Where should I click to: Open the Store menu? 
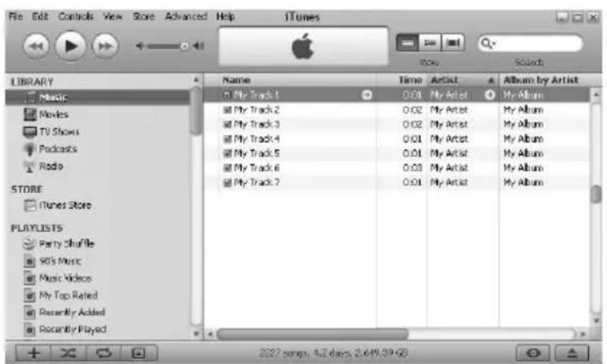[143, 17]
